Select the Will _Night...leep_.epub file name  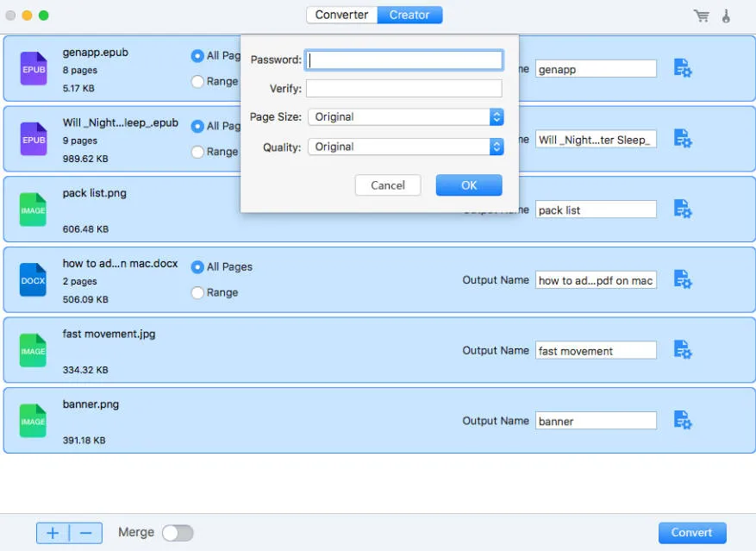[121, 123]
